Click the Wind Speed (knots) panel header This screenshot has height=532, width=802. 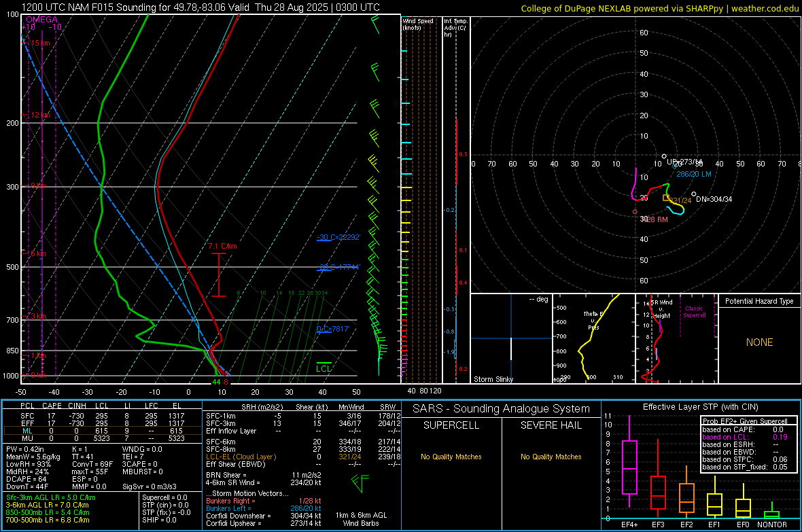click(x=418, y=24)
